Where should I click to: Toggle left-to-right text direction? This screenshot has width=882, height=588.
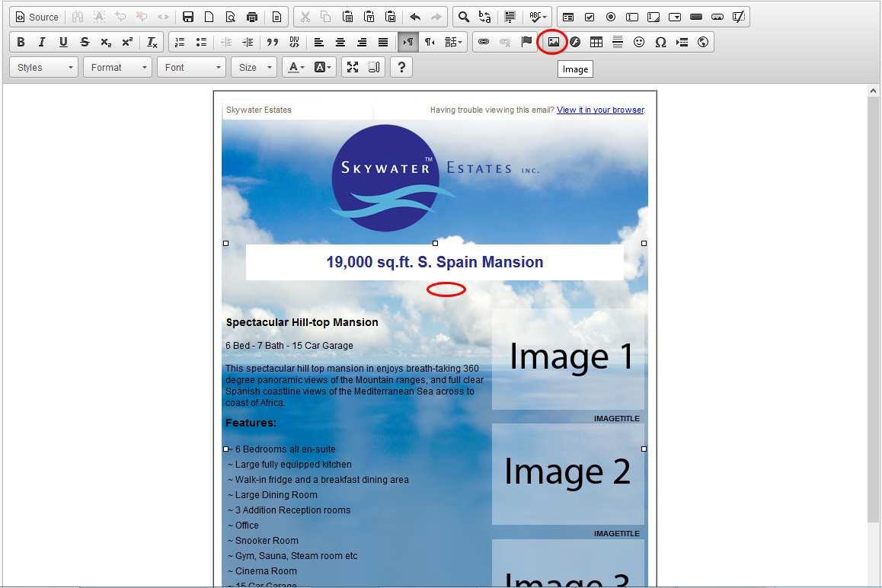tap(407, 42)
